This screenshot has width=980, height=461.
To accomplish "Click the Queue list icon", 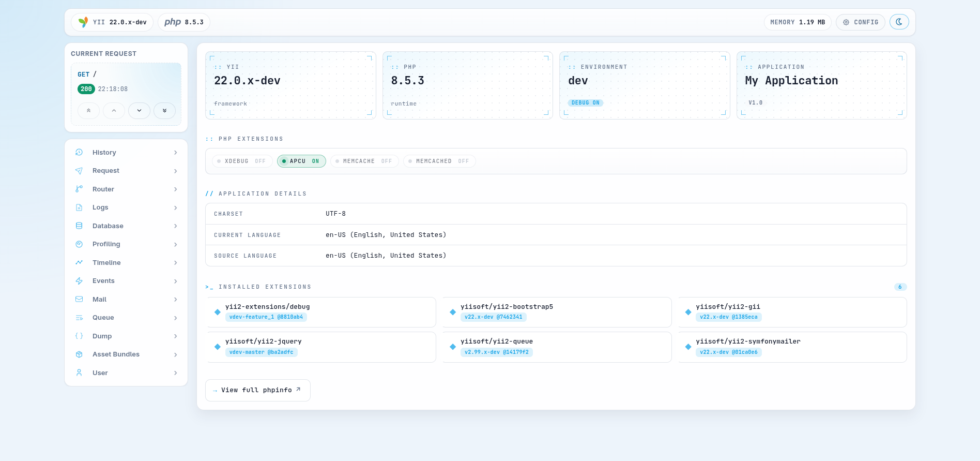I will tap(79, 318).
